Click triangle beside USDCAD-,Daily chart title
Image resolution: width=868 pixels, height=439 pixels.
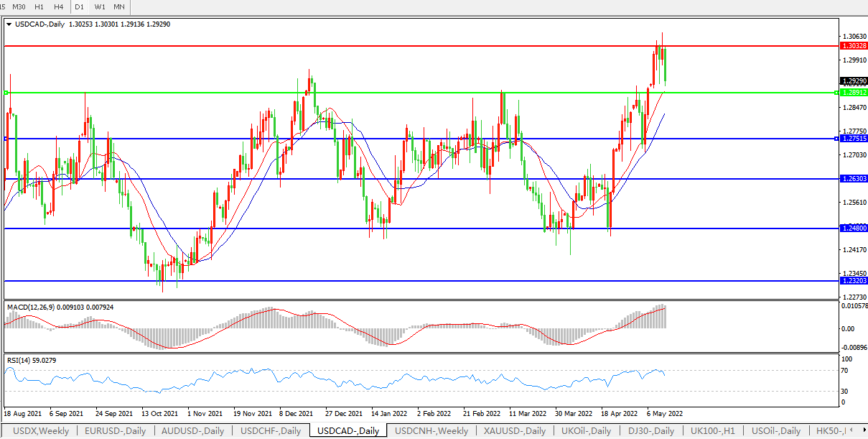9,24
